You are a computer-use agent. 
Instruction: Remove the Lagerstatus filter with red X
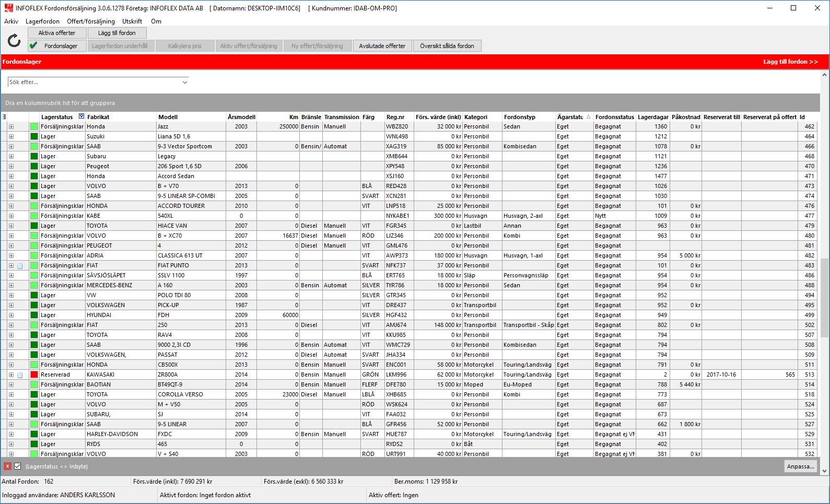coord(7,466)
